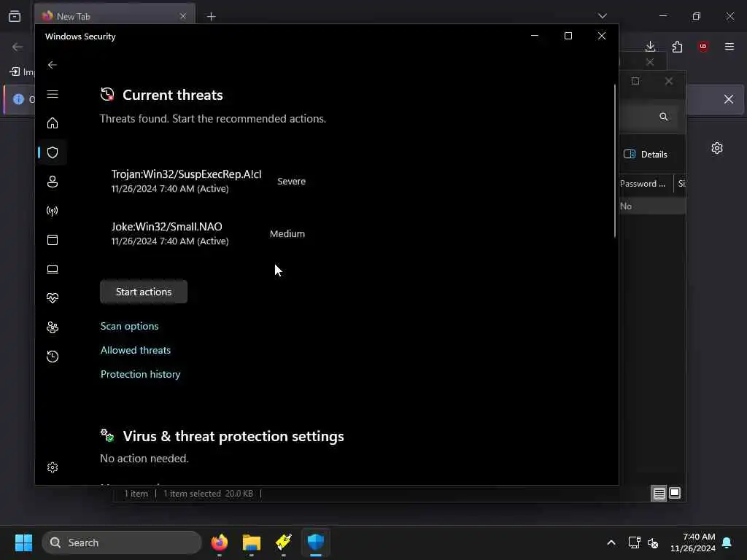Click the Start actions button

(x=144, y=292)
